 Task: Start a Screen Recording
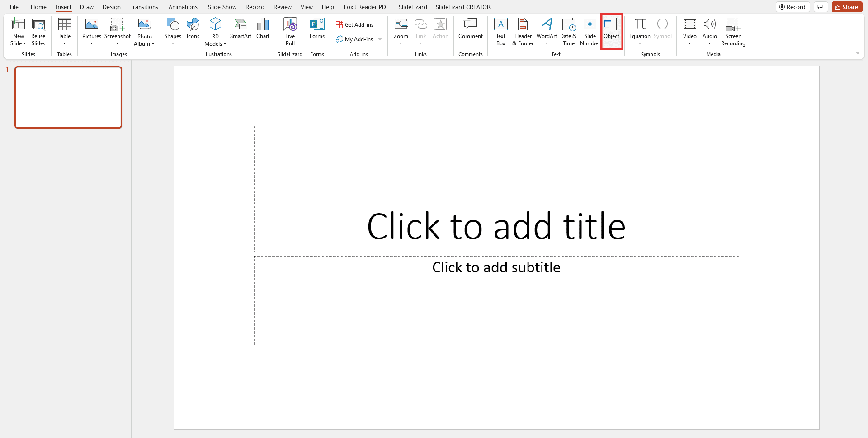coord(732,31)
